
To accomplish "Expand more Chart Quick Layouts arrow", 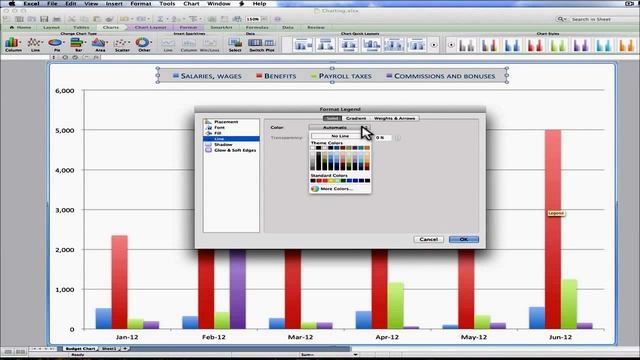I will [434, 45].
